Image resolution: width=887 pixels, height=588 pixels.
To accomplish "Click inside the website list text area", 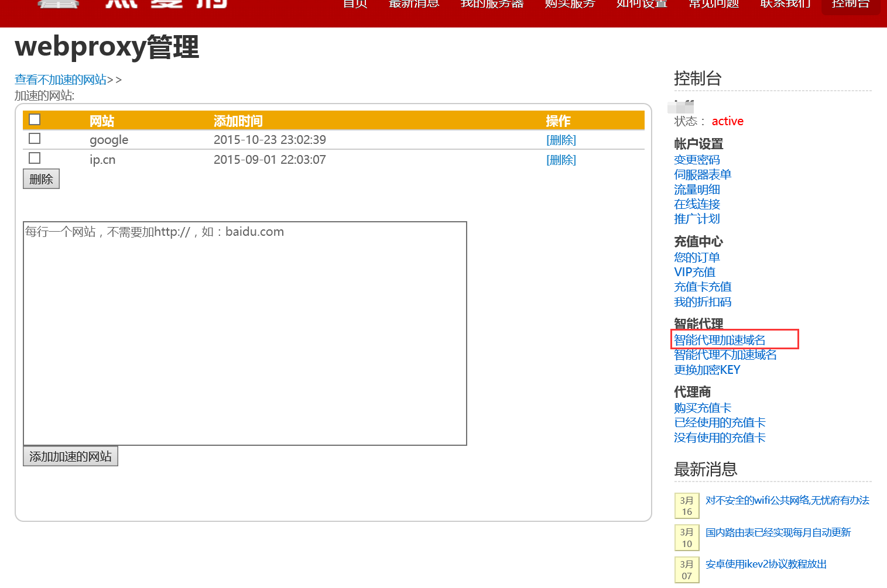I will point(245,333).
